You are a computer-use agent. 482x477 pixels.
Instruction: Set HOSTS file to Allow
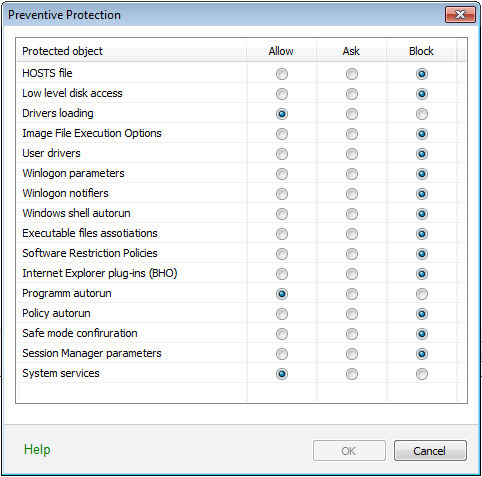point(282,74)
